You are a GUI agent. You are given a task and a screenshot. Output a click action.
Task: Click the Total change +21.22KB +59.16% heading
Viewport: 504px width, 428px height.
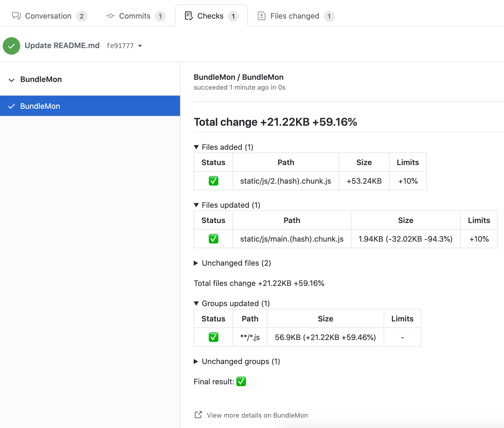tap(275, 122)
